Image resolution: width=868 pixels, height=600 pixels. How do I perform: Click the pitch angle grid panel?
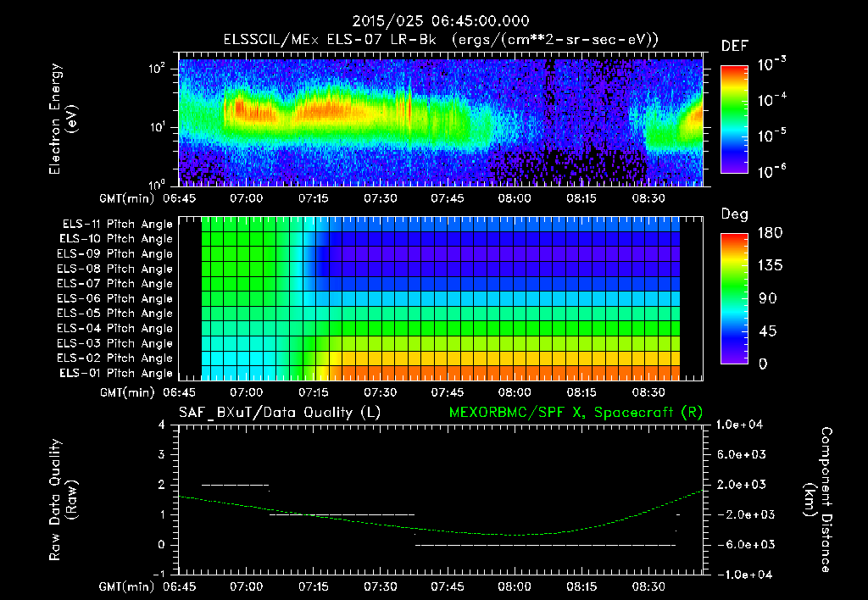tap(441, 298)
